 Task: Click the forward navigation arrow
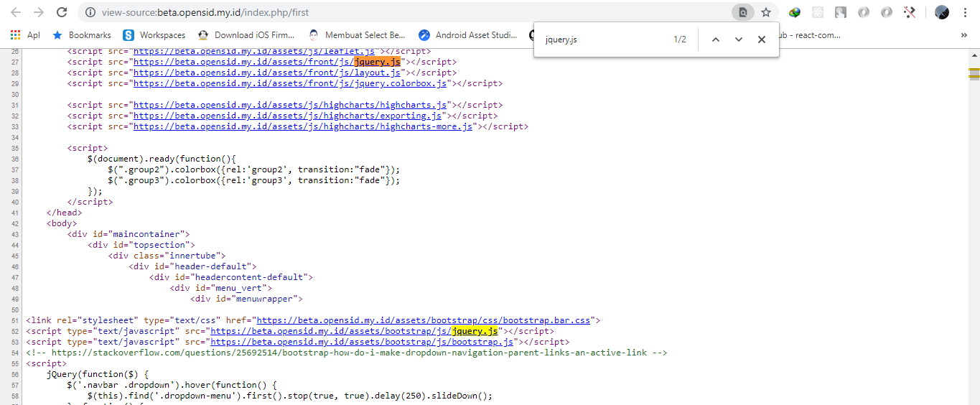click(39, 12)
